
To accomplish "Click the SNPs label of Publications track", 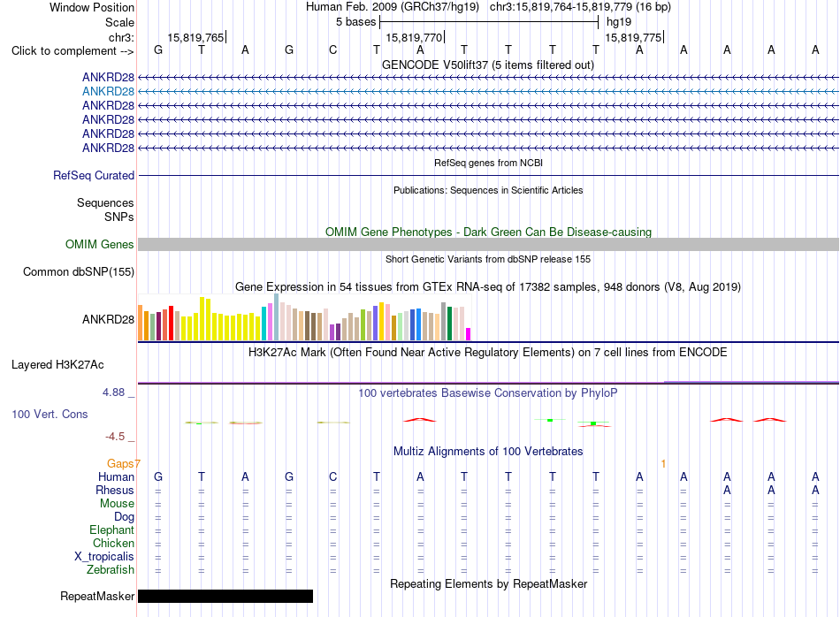I will click(119, 217).
